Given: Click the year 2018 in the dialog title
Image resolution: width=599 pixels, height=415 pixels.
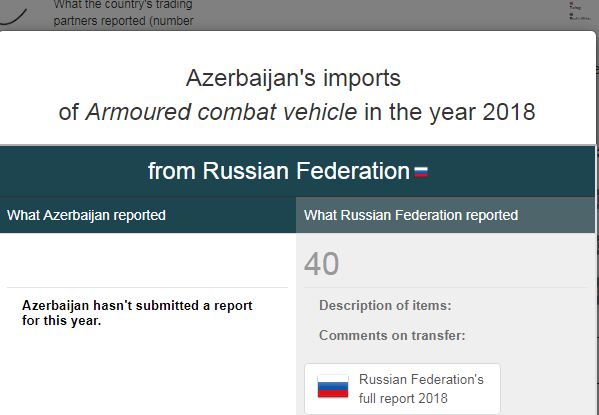Looking at the screenshot, I should coord(508,112).
